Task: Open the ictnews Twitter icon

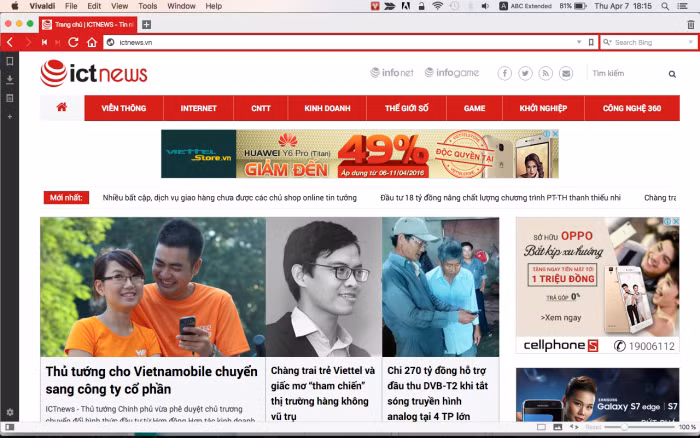Action: pyautogui.click(x=525, y=73)
